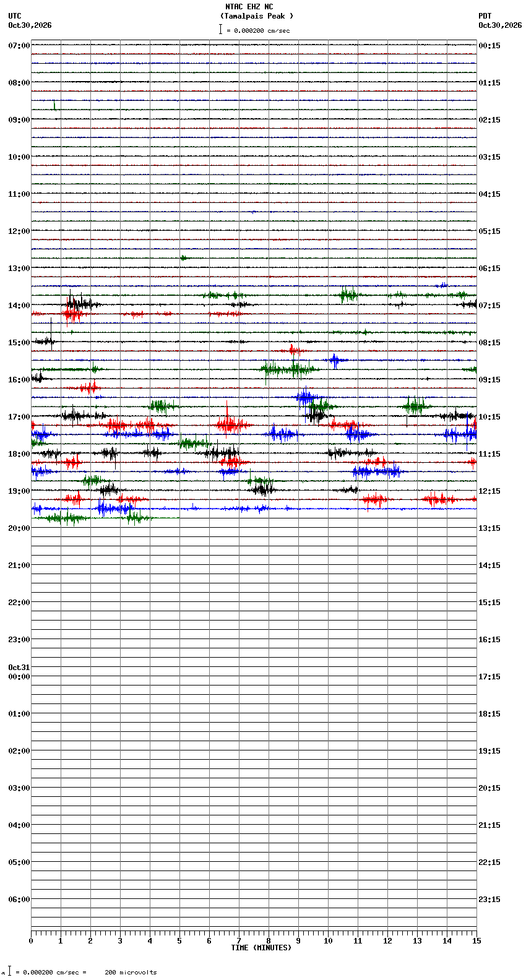Click the 10:15 PDT time label

tap(489, 417)
